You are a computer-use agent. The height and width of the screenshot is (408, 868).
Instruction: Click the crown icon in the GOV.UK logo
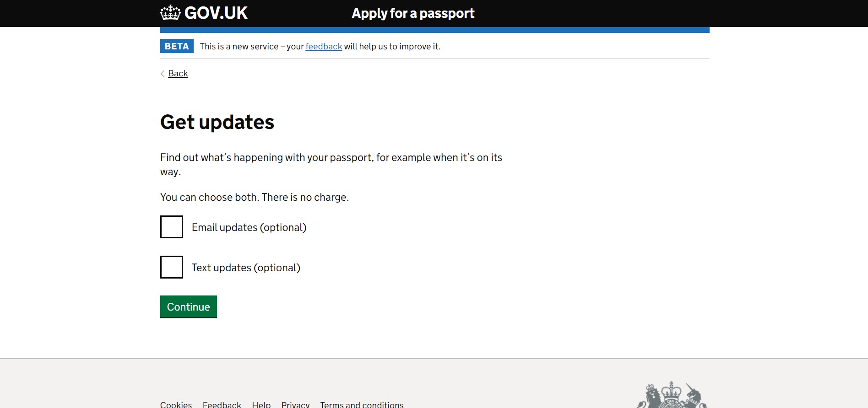click(x=170, y=13)
